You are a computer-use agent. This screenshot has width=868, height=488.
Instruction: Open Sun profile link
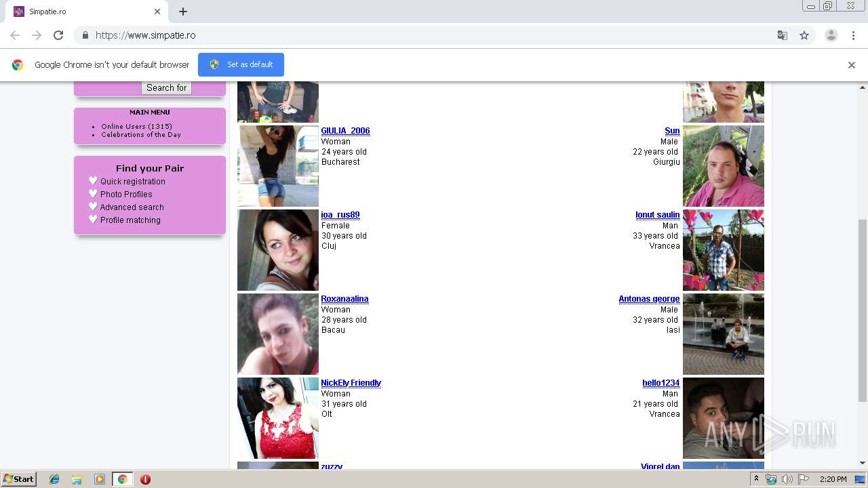672,131
